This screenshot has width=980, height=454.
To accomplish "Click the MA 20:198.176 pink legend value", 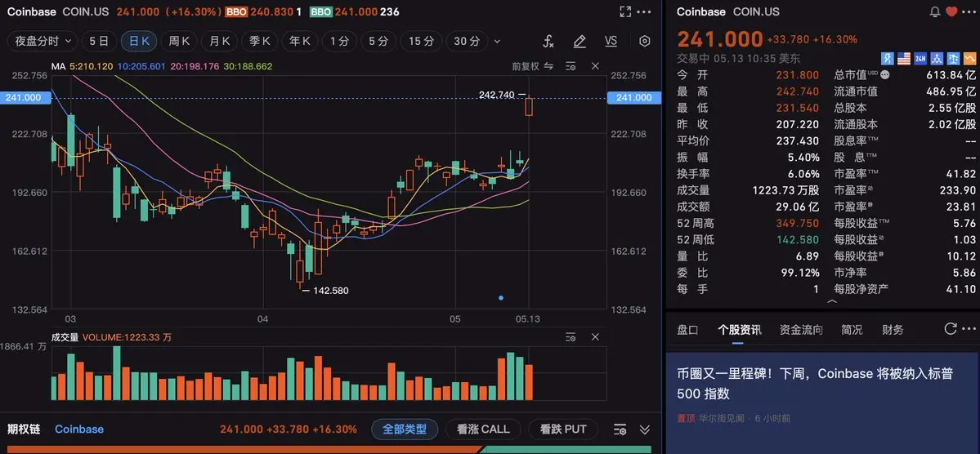I will click(195, 66).
